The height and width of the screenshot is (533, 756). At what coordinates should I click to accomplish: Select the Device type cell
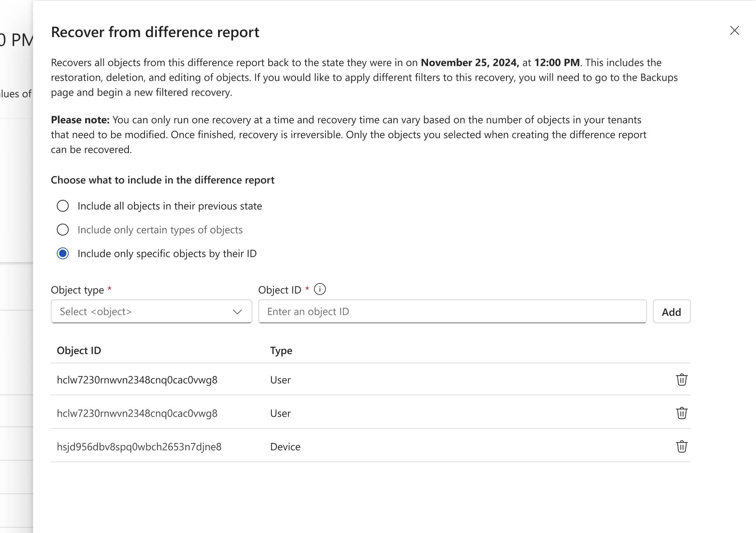[285, 447]
